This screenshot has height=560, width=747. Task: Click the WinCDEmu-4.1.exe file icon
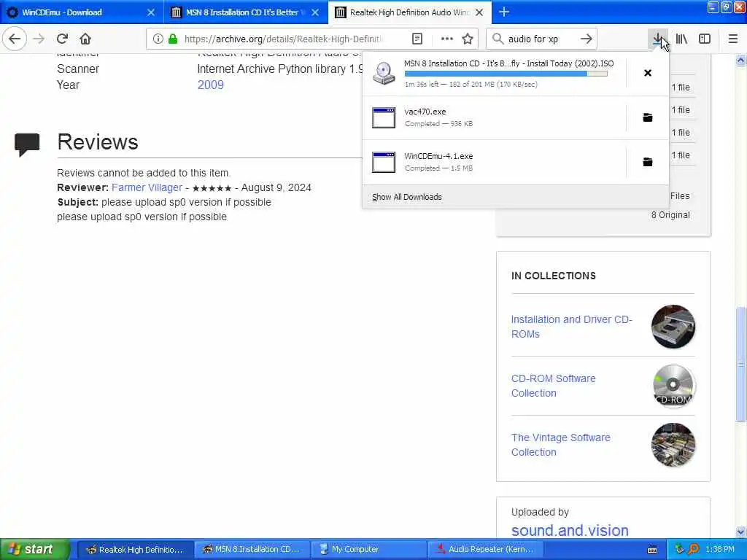(x=384, y=162)
